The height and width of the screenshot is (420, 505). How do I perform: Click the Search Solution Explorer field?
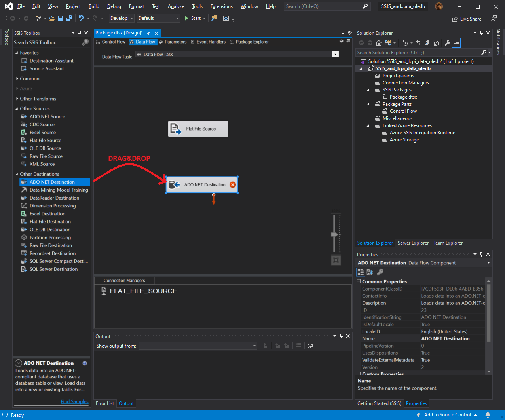click(418, 52)
